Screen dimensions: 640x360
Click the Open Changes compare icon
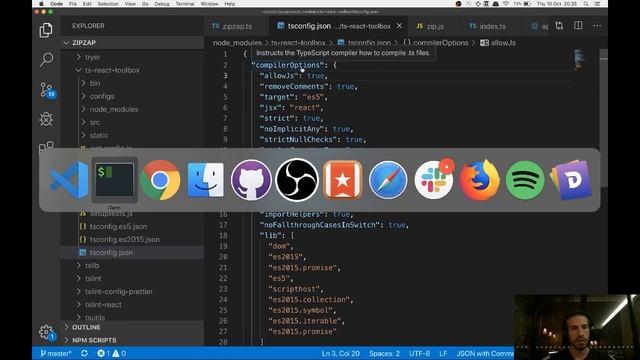(x=559, y=25)
